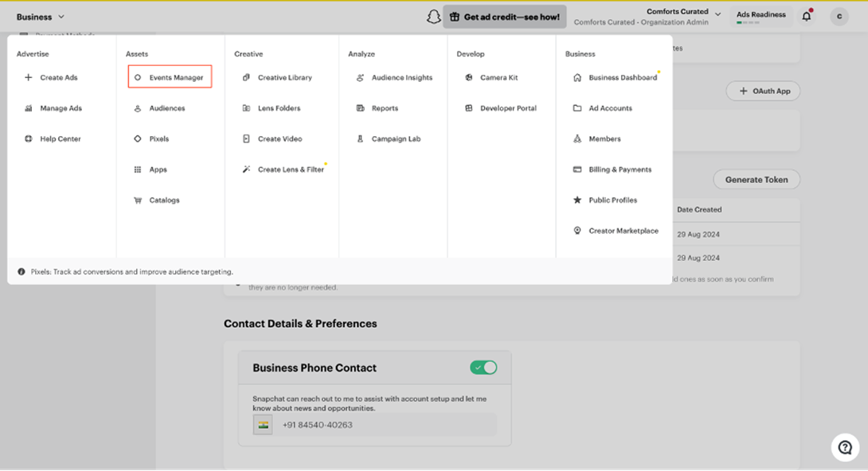Click the Help Center lifebuoy icon
Viewport: 868px width, 471px height.
click(28, 138)
